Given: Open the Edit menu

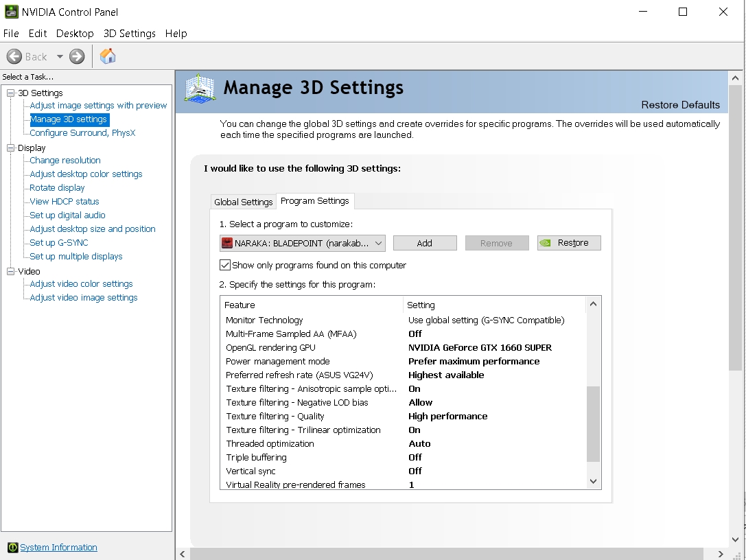Looking at the screenshot, I should point(38,34).
